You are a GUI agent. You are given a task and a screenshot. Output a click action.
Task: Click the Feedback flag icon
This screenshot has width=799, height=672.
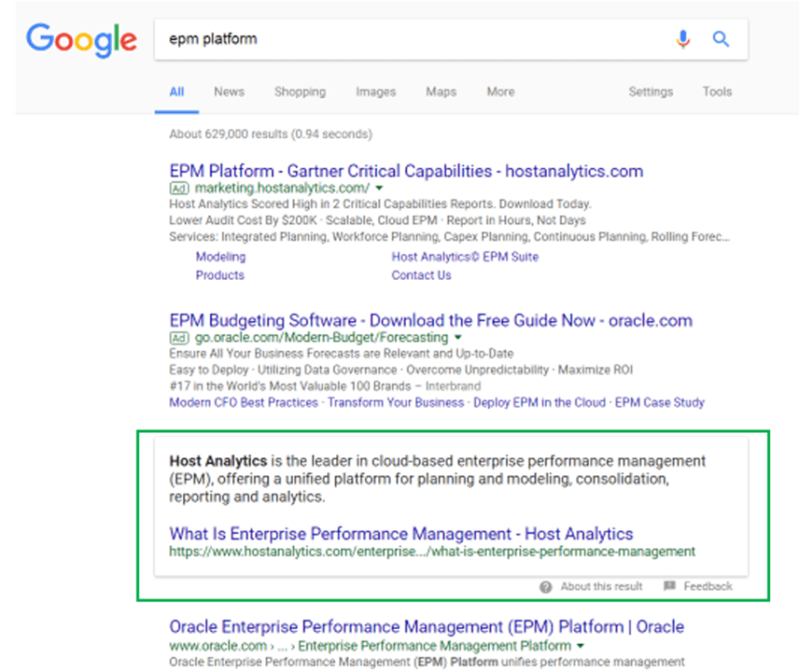click(x=669, y=586)
